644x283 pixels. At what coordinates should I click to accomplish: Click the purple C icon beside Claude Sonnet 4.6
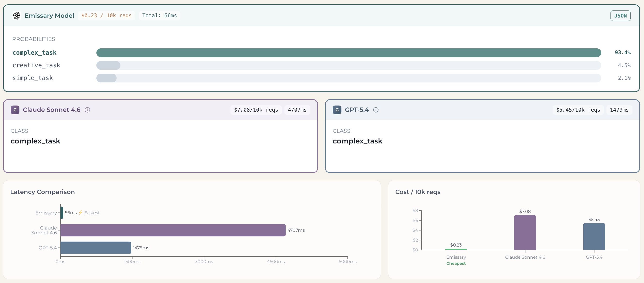click(x=15, y=110)
